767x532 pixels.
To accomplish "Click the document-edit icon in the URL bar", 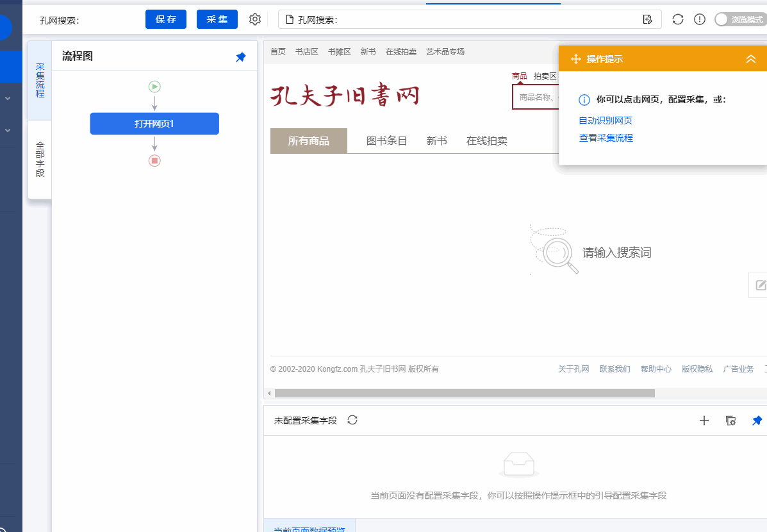I will (x=648, y=20).
